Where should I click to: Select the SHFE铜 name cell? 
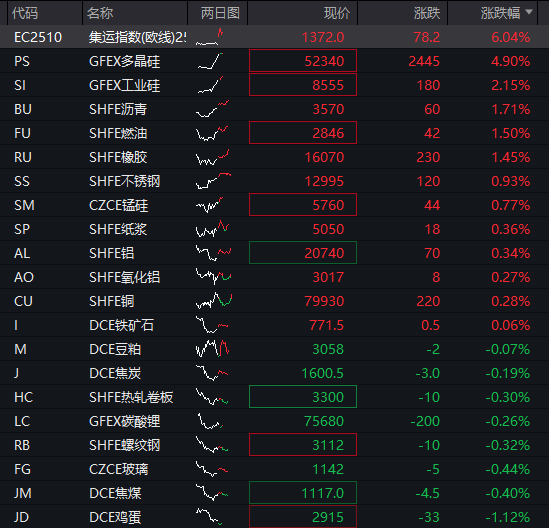[111, 301]
